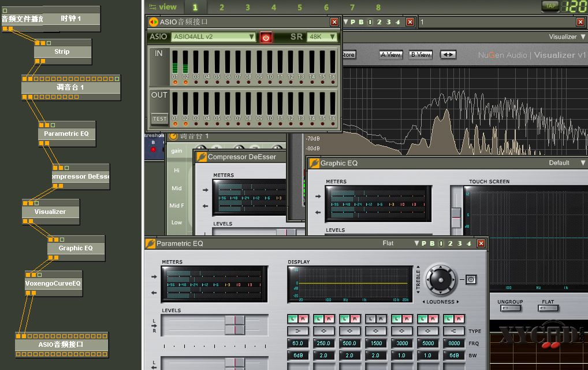Click the 6dB bandwidth field under 63.0
The image size is (588, 370).
click(x=297, y=356)
